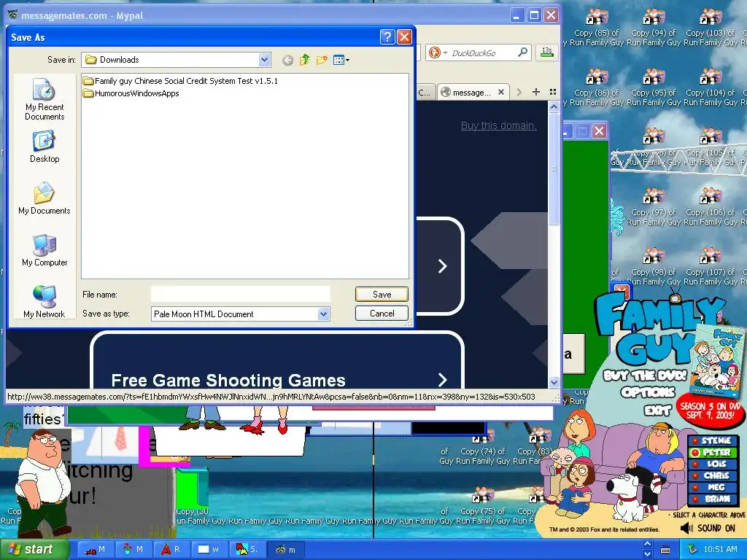
Task: Switch to the flower M taskbar item
Action: (x=133, y=550)
